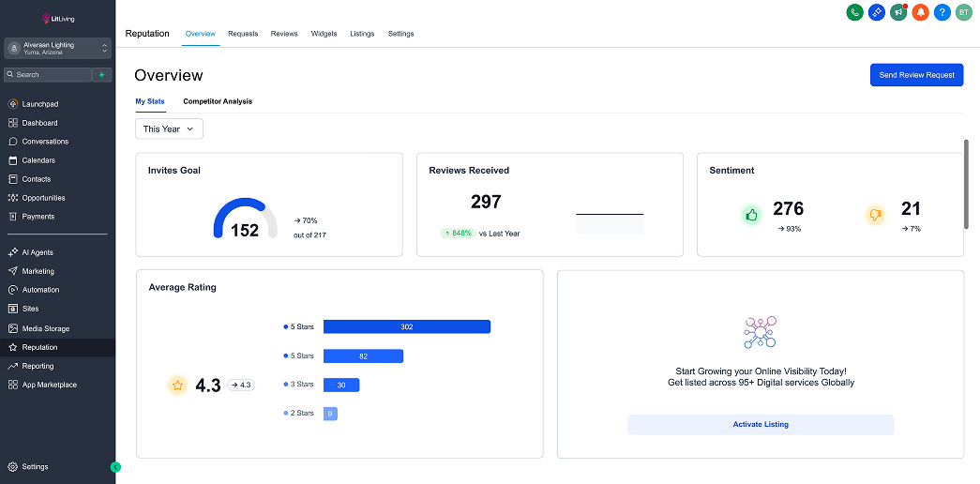
Task: Open Conversations from the sidebar
Action: pyautogui.click(x=45, y=142)
